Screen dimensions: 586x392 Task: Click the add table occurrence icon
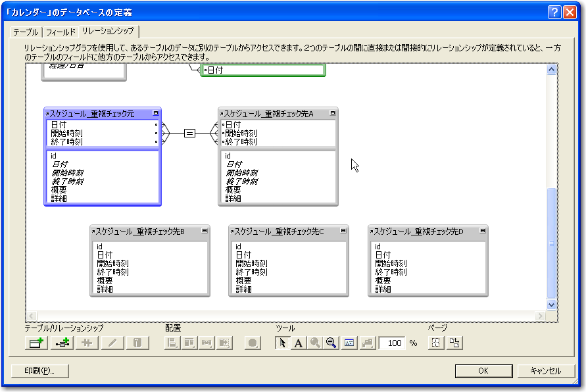tap(35, 343)
